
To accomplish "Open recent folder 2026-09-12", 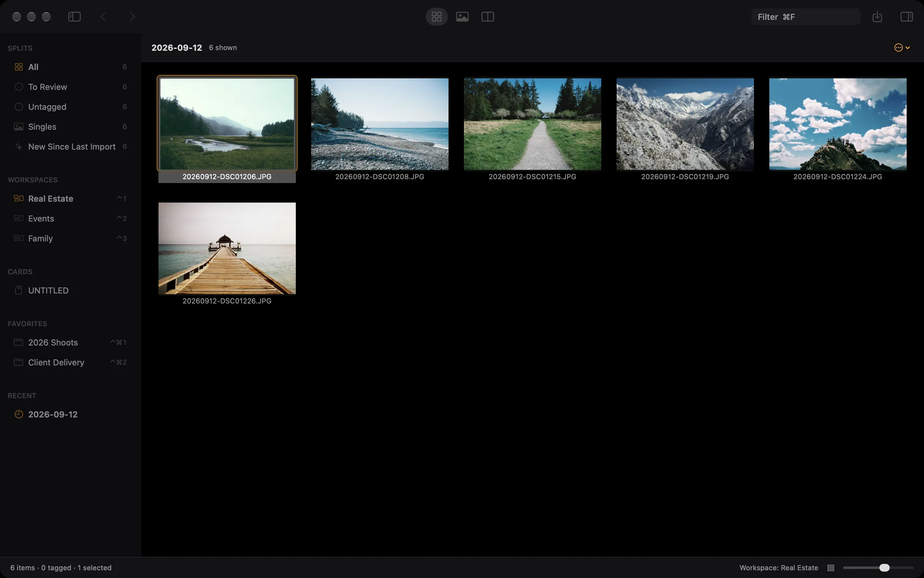I will click(70, 414).
